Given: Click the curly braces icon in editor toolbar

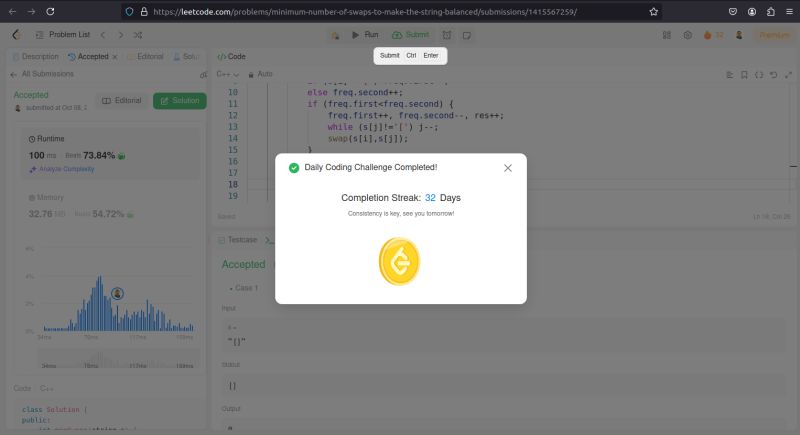Looking at the screenshot, I should pyautogui.click(x=759, y=75).
